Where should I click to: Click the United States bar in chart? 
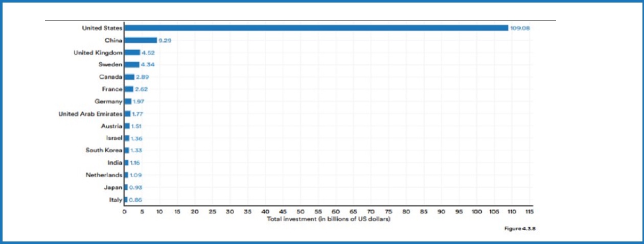coord(316,28)
